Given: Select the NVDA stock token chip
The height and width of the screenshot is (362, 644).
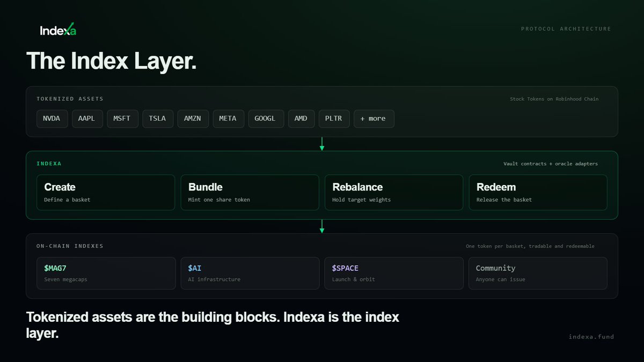Looking at the screenshot, I should (52, 119).
